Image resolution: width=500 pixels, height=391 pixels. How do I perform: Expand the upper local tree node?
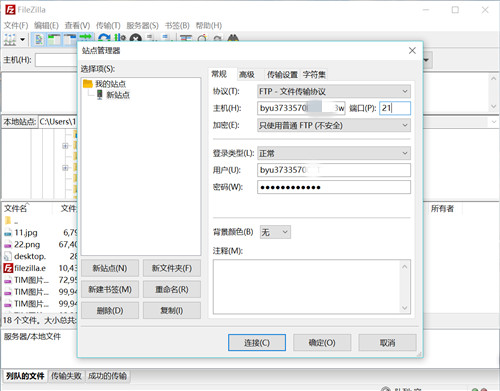(x=65, y=146)
